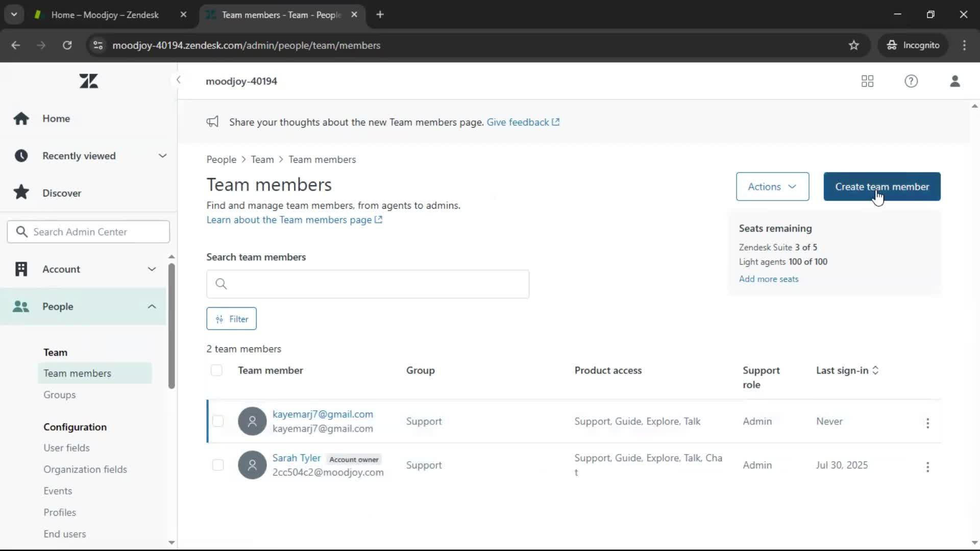
Task: Click the Zendesk logo icon
Action: (89, 81)
